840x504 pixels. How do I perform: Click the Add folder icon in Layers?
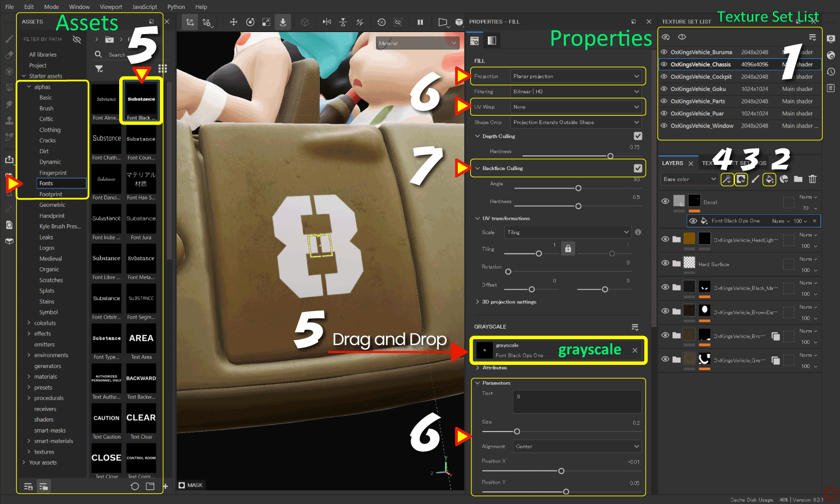(x=798, y=180)
